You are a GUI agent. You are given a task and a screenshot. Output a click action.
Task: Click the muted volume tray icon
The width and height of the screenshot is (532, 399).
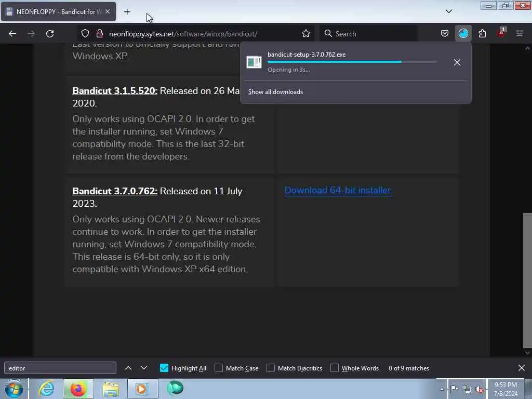pos(480,390)
